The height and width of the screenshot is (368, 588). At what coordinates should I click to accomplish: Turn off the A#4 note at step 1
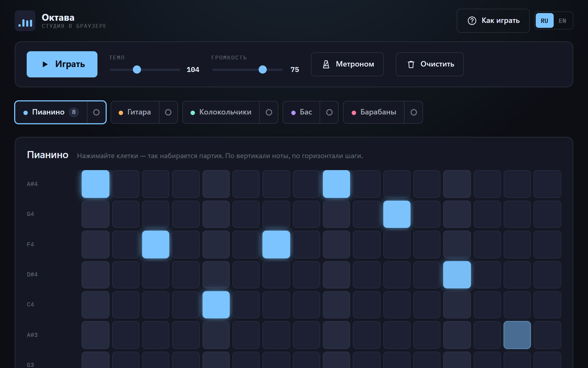[96, 184]
